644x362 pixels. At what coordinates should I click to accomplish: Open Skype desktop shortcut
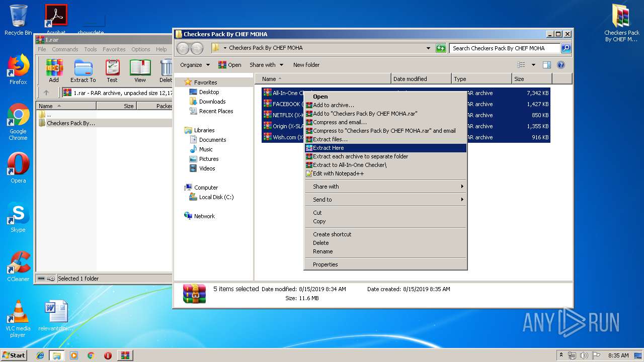tap(18, 218)
